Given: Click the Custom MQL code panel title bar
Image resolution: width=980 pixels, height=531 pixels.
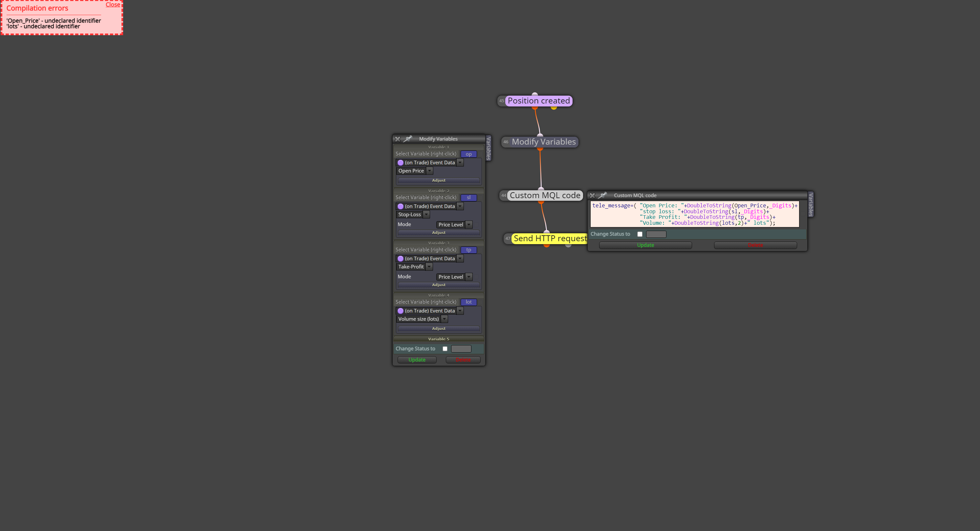Looking at the screenshot, I should [x=697, y=195].
